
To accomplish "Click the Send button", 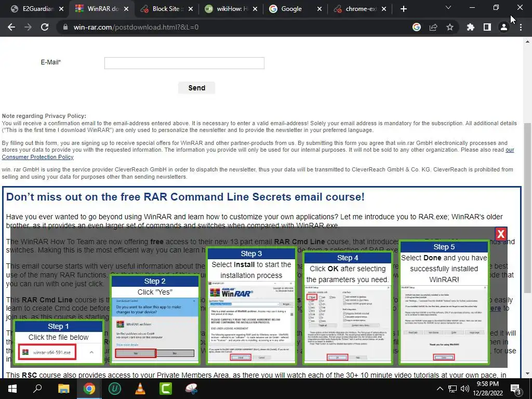I will pyautogui.click(x=196, y=88).
